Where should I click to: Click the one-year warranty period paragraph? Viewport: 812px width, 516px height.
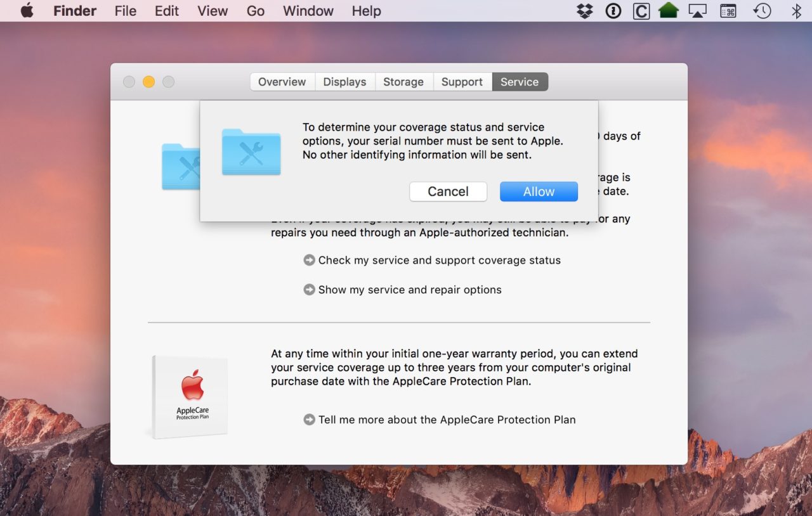(454, 368)
